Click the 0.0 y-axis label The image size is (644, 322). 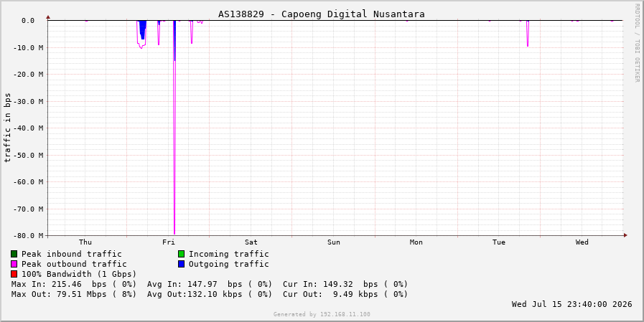[27, 21]
